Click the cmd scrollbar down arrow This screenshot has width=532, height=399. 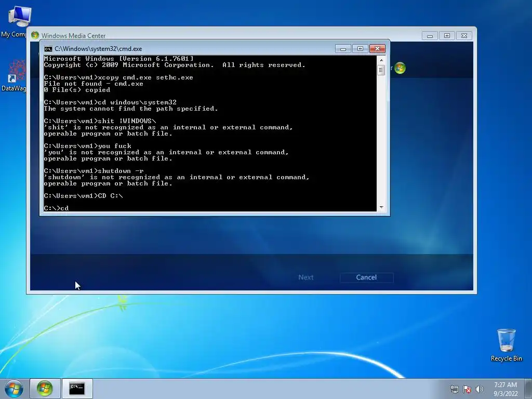tap(381, 207)
